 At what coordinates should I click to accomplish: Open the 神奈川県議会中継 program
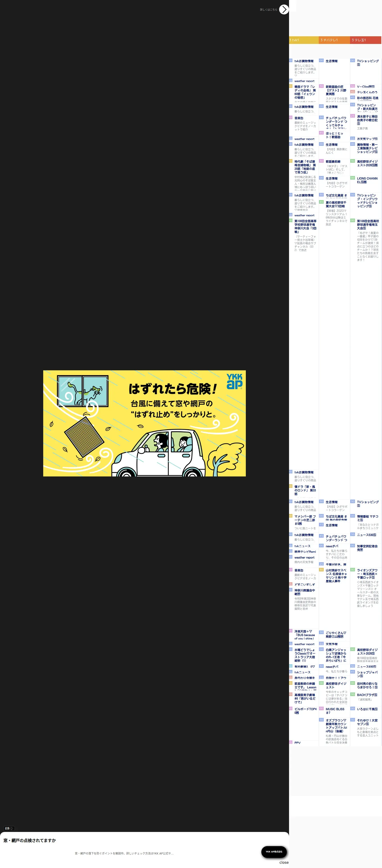(x=305, y=592)
